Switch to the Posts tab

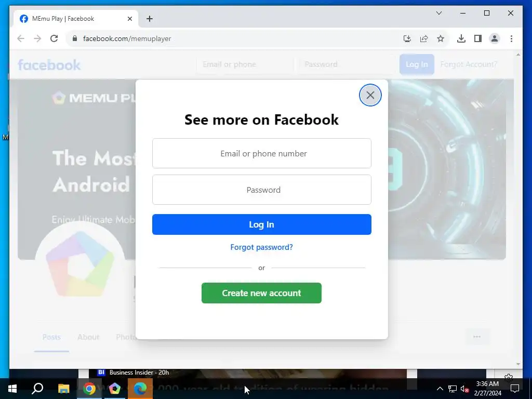[x=51, y=337]
